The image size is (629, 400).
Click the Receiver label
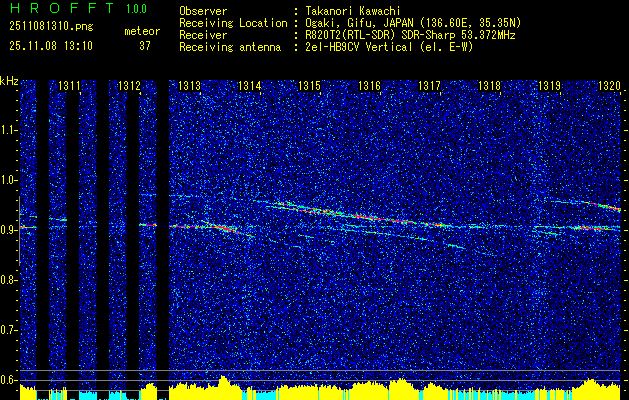click(203, 35)
